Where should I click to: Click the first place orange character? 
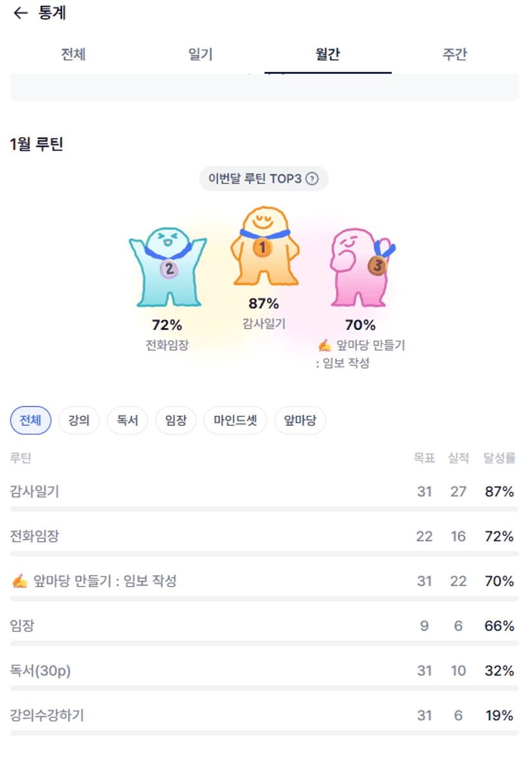[264, 248]
